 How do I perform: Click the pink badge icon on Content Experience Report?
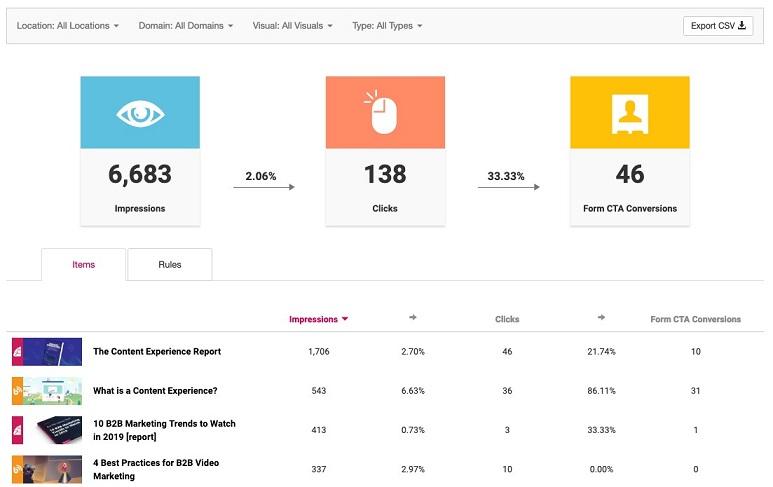(x=17, y=351)
